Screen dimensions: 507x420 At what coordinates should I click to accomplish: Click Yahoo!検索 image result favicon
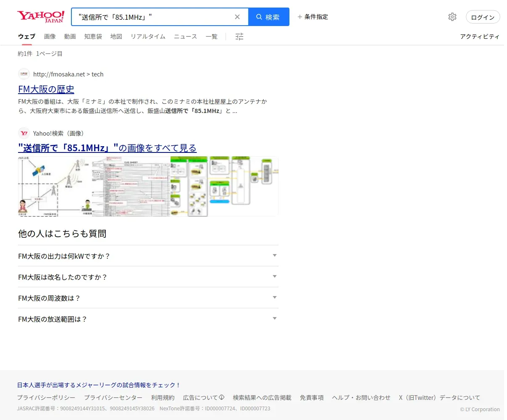(x=24, y=133)
